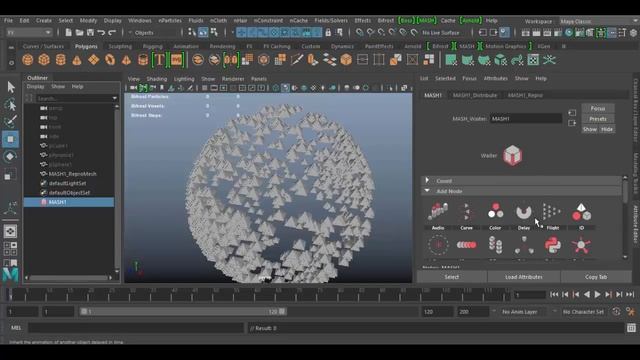Activate the Select tool arrow
Screen dimensions: 640x360
(x=11, y=87)
